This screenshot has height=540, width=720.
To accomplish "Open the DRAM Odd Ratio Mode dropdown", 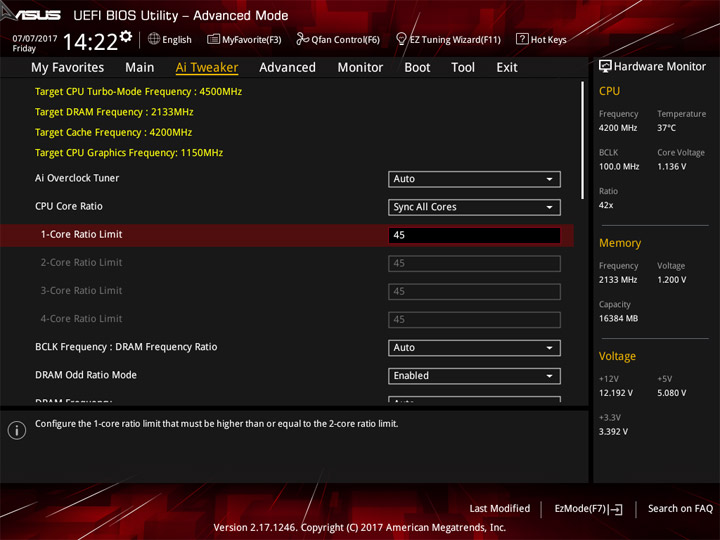I will (x=474, y=376).
